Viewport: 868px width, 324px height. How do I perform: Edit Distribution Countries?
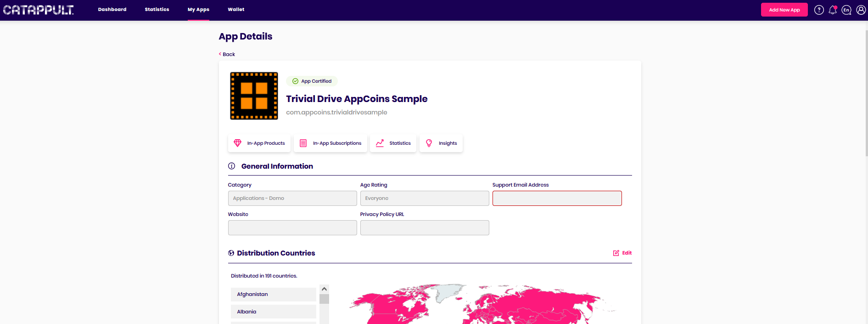click(622, 253)
